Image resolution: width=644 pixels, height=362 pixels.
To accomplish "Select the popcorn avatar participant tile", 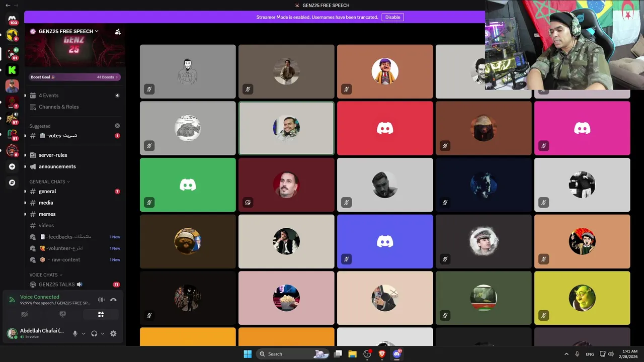I will pos(286,298).
